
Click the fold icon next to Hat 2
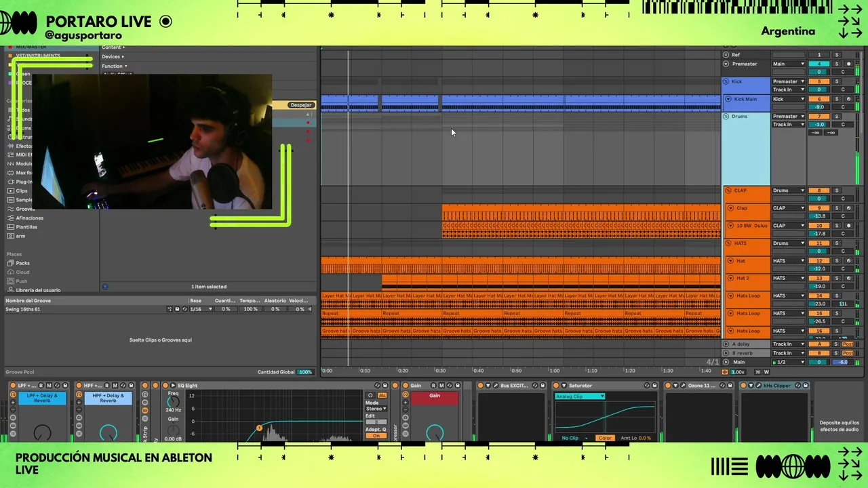(731, 278)
